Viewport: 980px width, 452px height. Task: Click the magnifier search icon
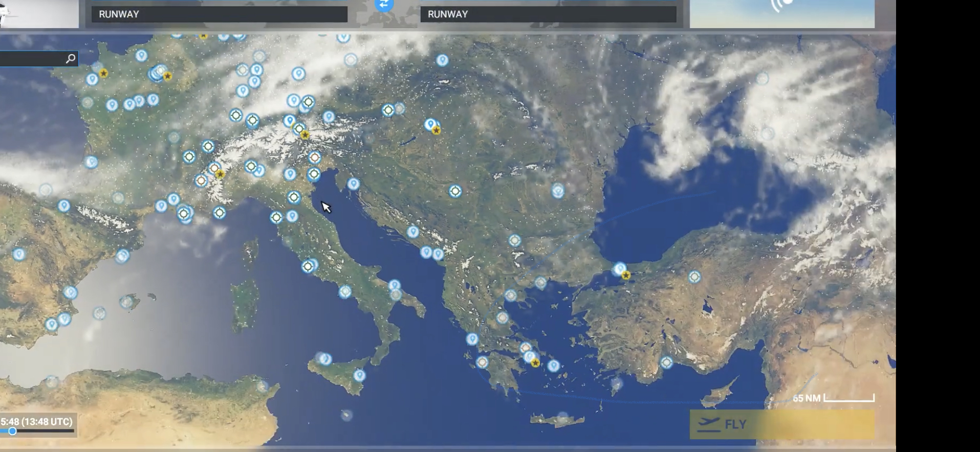pos(71,59)
